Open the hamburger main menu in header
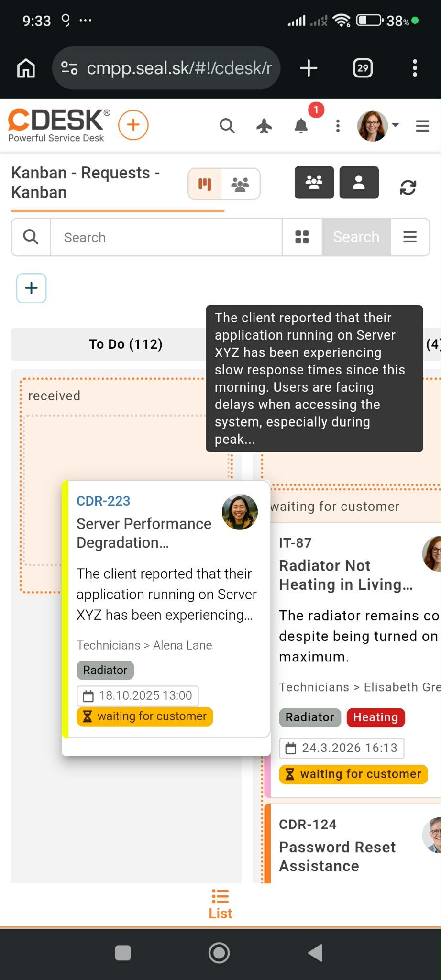 tap(422, 126)
